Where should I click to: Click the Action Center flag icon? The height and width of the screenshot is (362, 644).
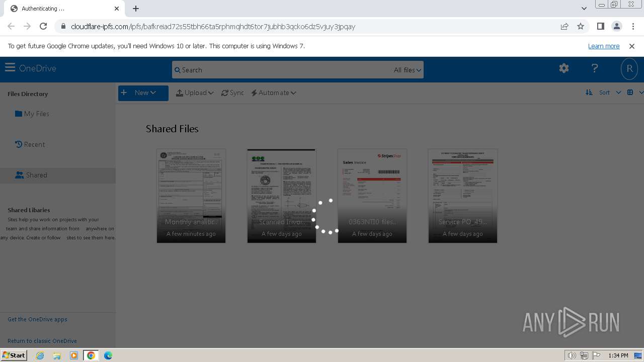click(x=596, y=355)
